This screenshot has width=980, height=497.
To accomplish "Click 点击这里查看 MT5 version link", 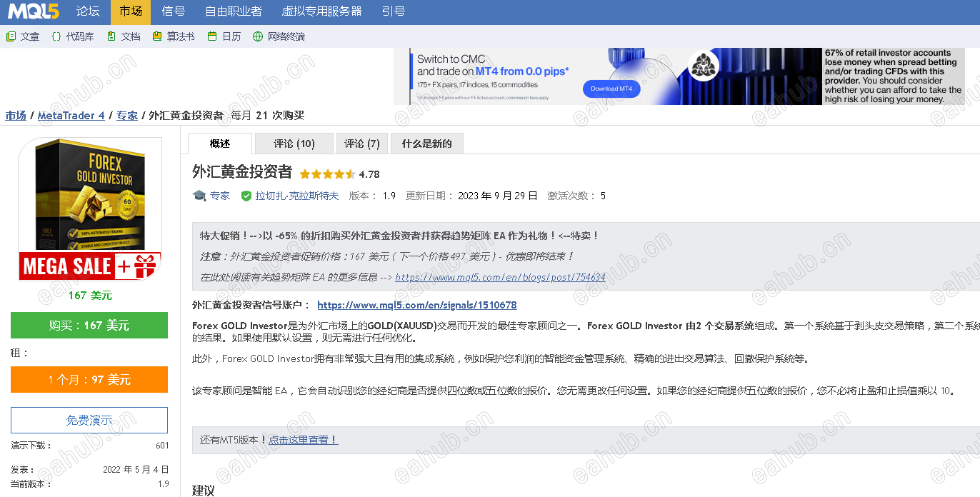I will pos(303,440).
